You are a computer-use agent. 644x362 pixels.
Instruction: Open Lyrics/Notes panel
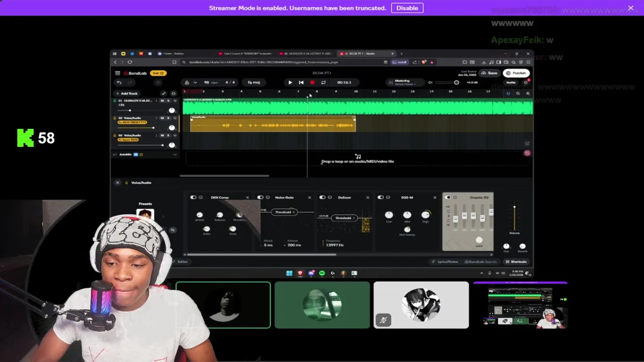(x=444, y=261)
